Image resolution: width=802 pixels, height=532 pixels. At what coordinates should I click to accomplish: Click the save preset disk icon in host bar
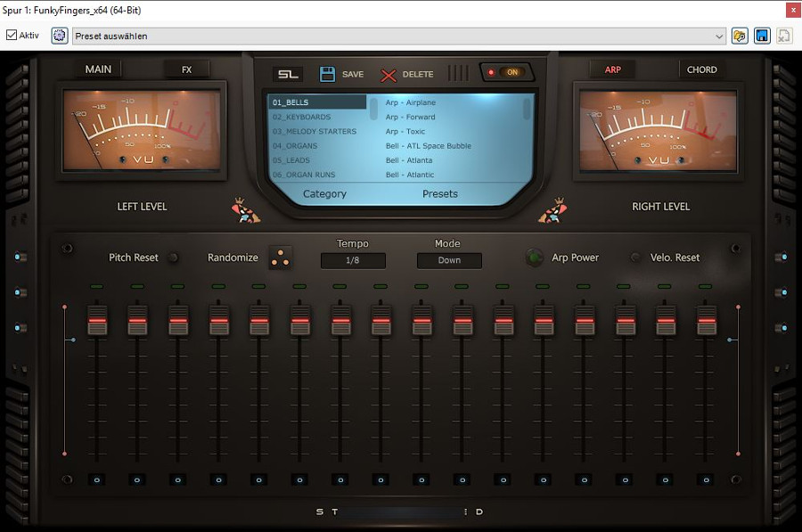(x=762, y=36)
